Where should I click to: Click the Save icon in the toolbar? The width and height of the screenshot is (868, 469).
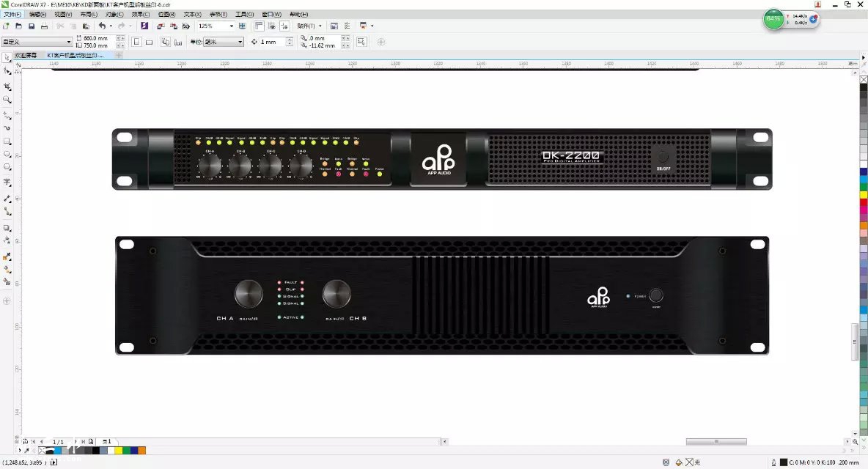(x=32, y=26)
